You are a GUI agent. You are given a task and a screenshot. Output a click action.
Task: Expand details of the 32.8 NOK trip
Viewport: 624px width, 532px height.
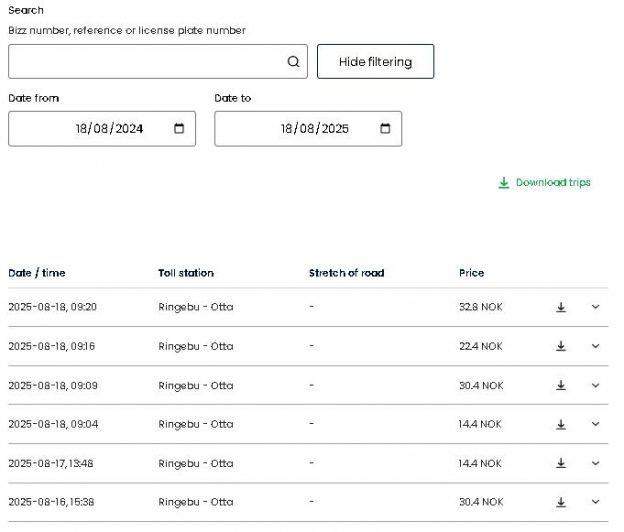595,307
